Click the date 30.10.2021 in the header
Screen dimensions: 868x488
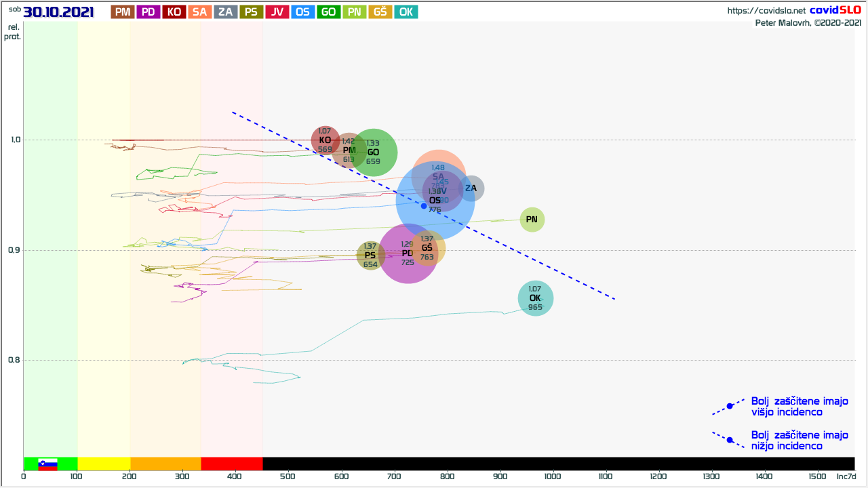[58, 12]
